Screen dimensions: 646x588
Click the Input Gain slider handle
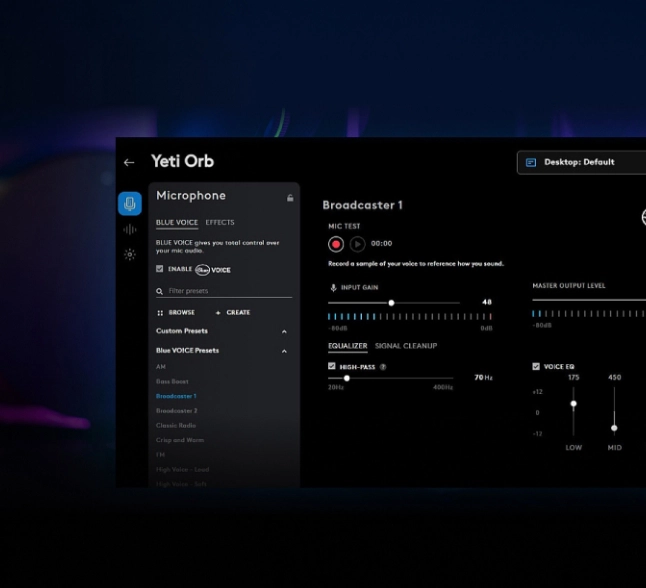[x=391, y=303]
